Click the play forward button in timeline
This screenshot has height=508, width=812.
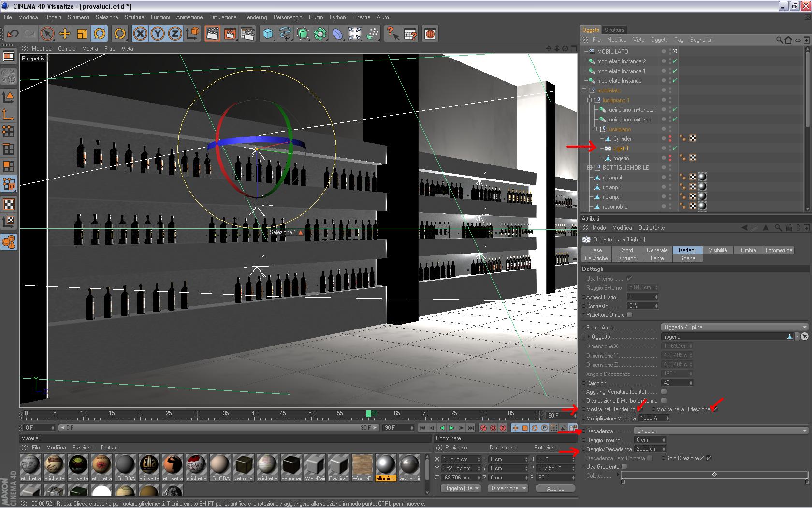[x=451, y=428]
